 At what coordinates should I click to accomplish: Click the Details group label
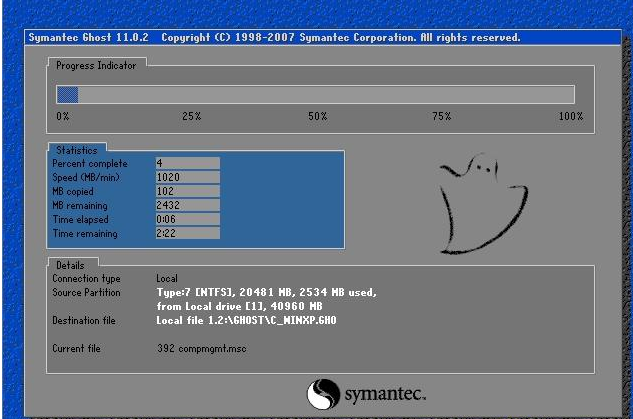(x=70, y=265)
